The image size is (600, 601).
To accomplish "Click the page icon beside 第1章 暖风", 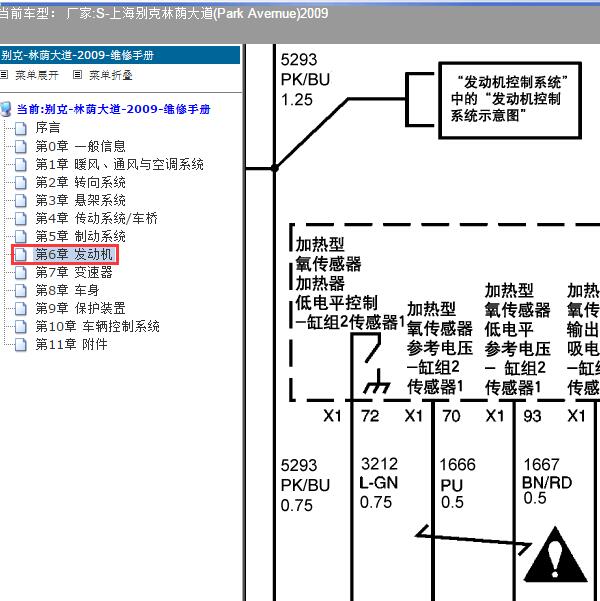I will click(21, 164).
